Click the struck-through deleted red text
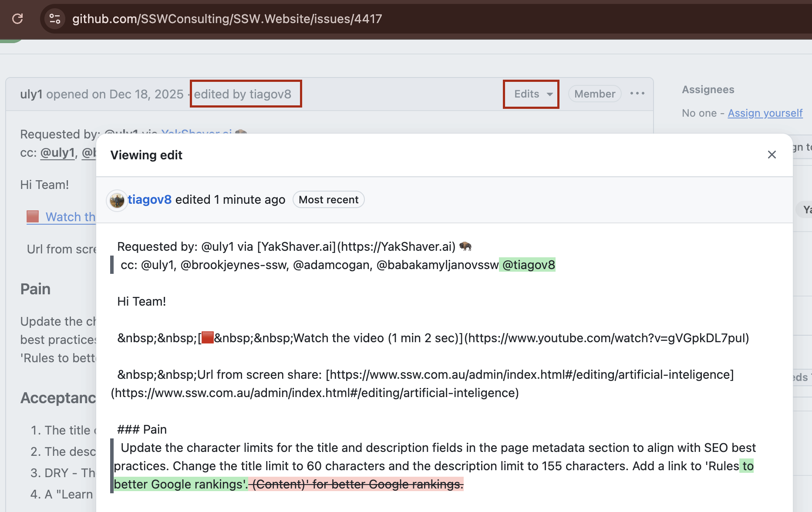812x512 pixels. tap(357, 484)
